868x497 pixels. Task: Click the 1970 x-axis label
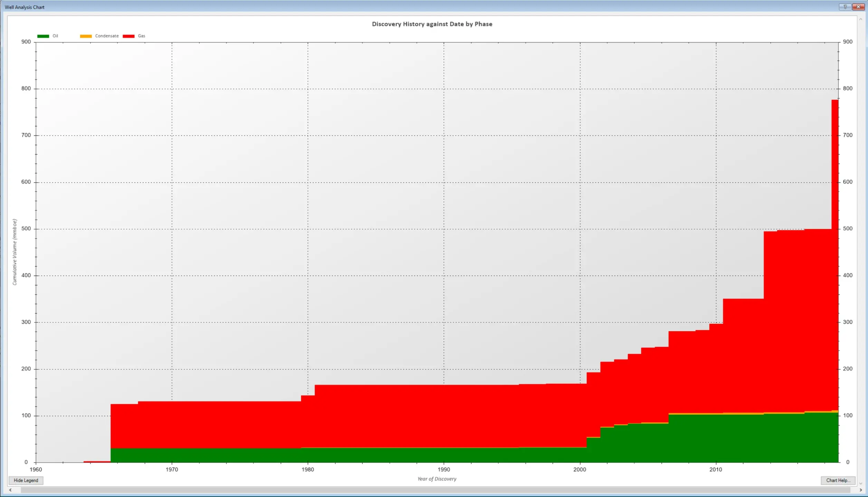(172, 470)
